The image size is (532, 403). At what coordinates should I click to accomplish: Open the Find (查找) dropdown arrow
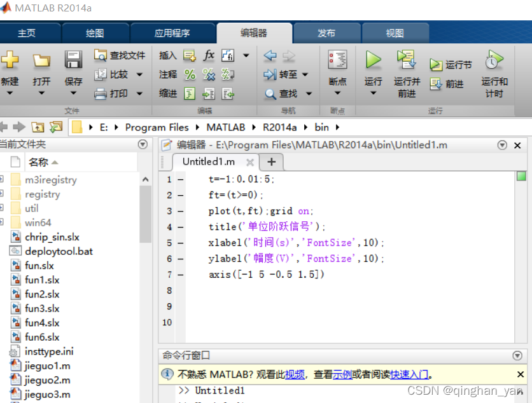(309, 93)
